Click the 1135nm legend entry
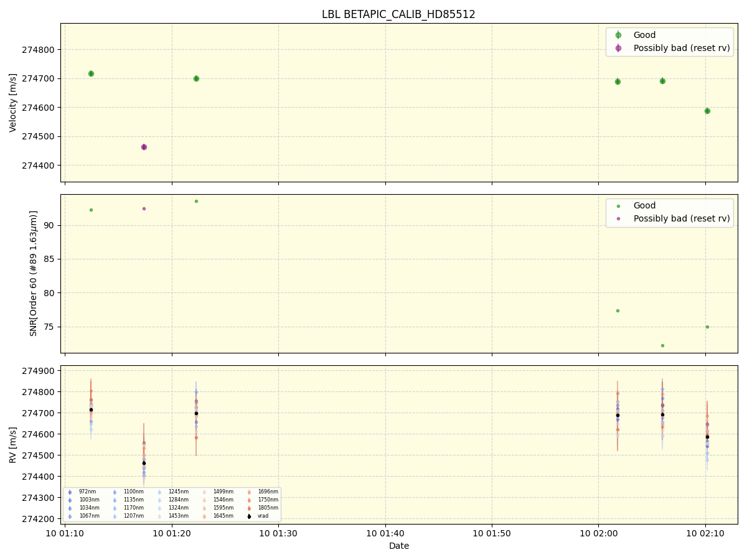 (x=134, y=500)
